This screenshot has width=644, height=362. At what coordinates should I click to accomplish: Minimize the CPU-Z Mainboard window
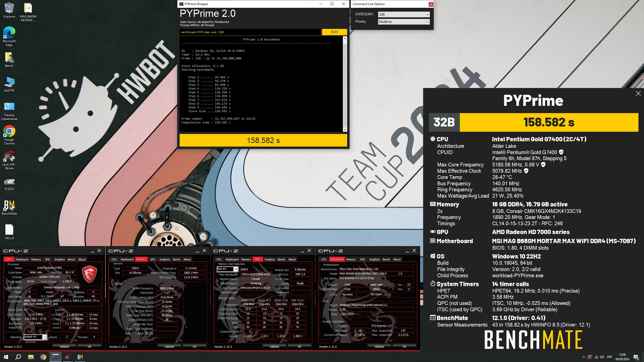[x=407, y=251]
